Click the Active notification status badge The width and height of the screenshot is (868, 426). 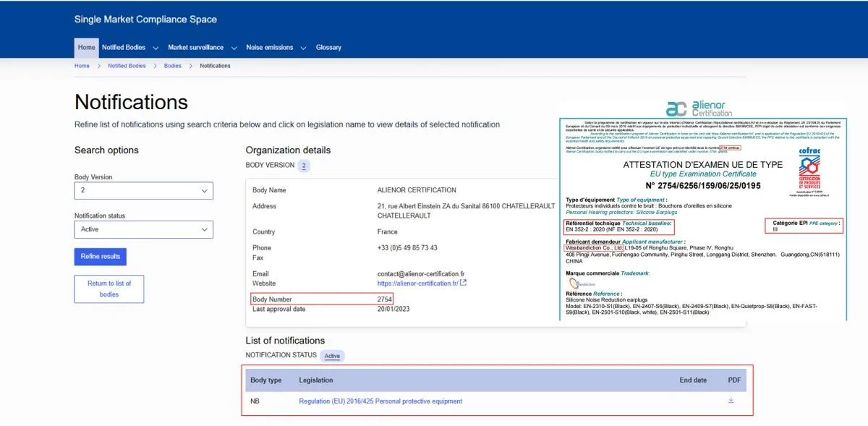click(332, 356)
